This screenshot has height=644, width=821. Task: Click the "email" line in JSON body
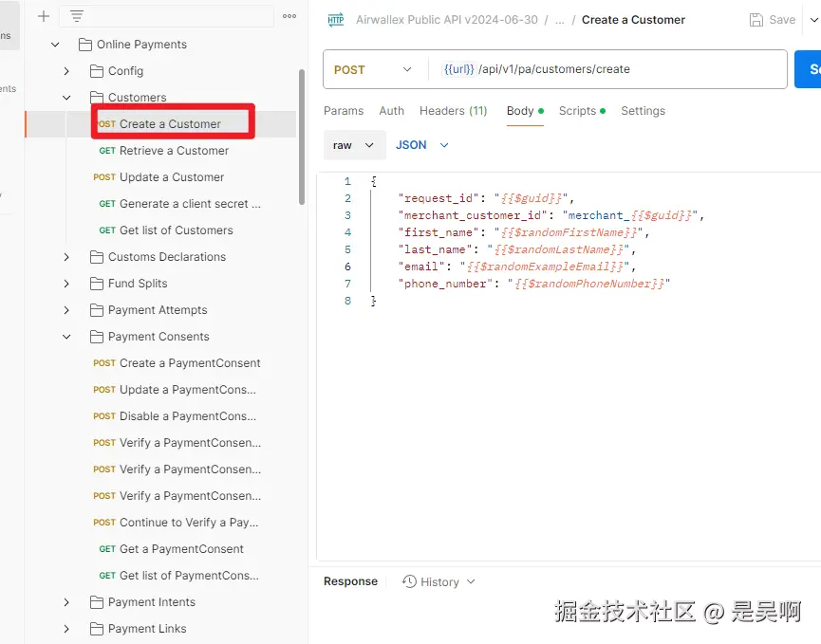(x=516, y=267)
